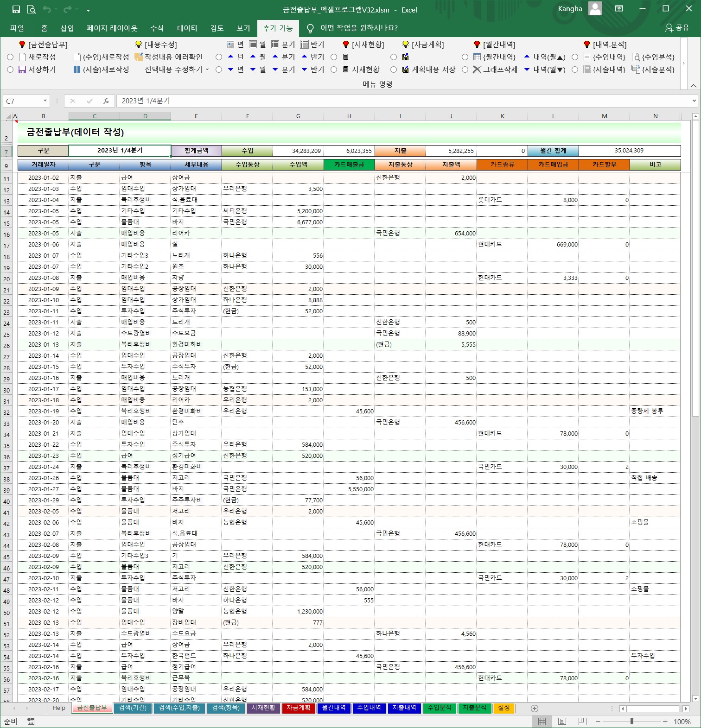701x728 pixels.
Task: Click the Zoom In plus button
Action: pyautogui.click(x=665, y=722)
